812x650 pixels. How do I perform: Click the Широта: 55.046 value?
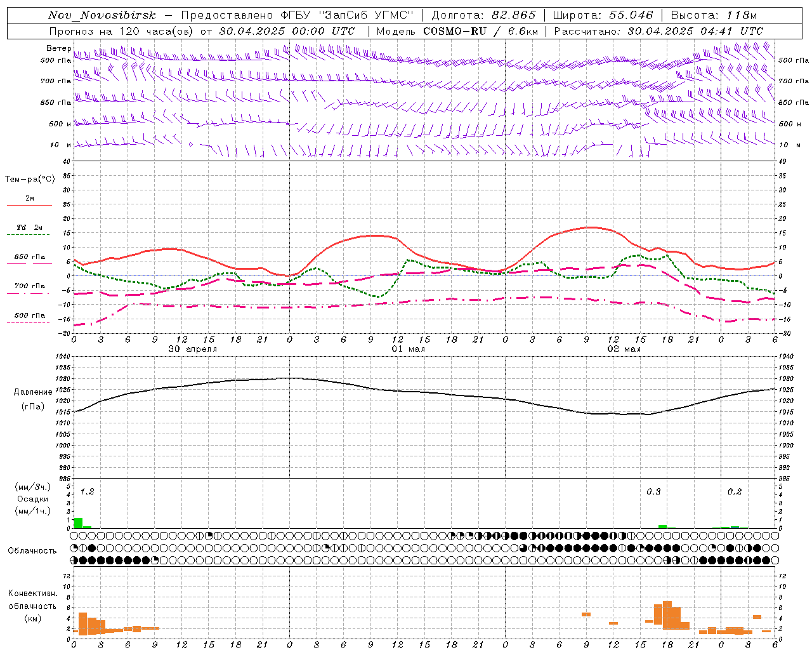(603, 15)
